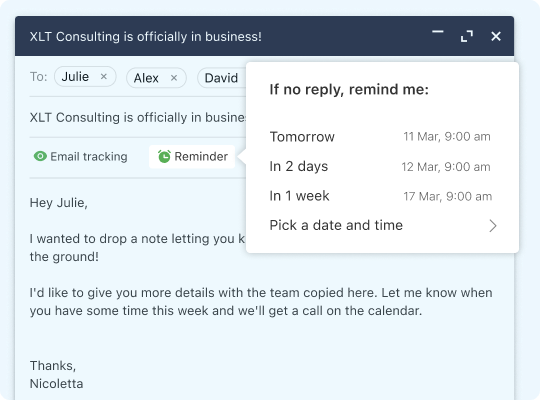Minimize the compose email window

438,32
